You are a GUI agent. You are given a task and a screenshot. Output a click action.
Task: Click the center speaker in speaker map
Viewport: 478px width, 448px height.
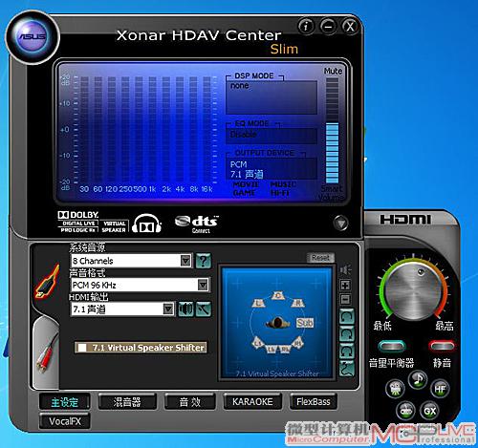[x=277, y=295]
